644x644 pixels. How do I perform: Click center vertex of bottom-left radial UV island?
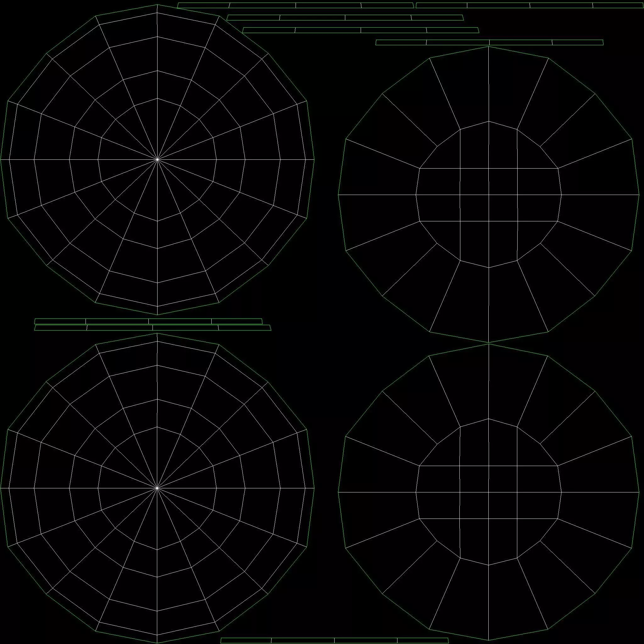coord(157,488)
